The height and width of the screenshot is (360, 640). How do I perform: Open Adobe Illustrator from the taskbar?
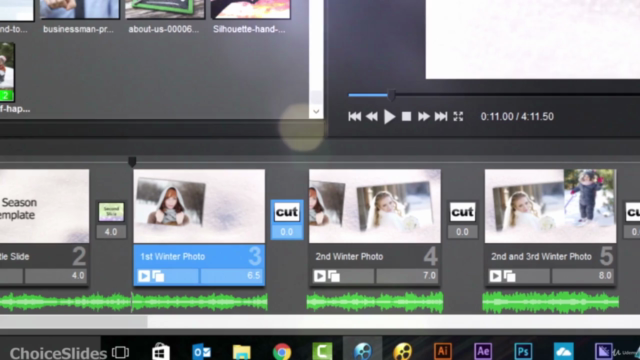443,351
